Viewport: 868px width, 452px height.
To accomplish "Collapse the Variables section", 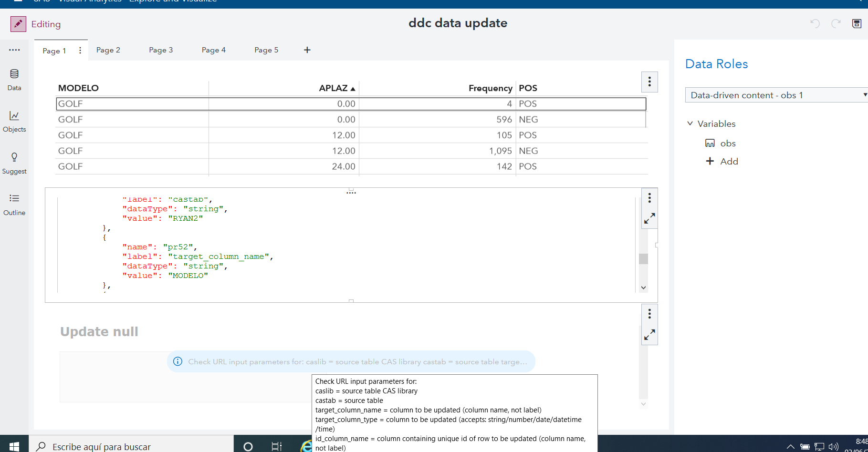I will (690, 123).
